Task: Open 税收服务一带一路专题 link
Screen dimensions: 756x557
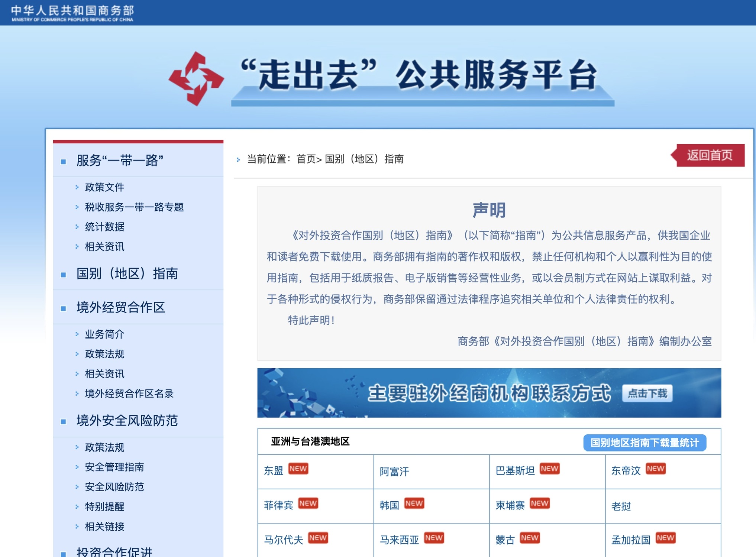Action: pyautogui.click(x=134, y=207)
